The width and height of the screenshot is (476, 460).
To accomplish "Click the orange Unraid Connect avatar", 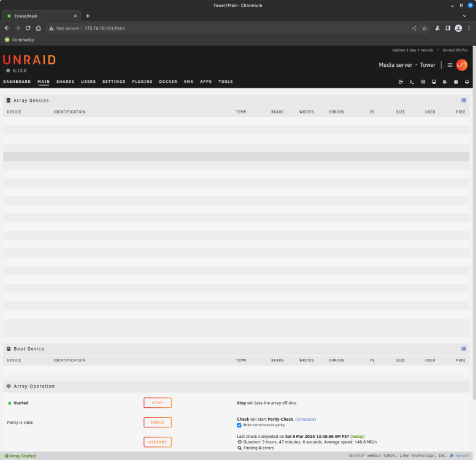I will coord(461,64).
